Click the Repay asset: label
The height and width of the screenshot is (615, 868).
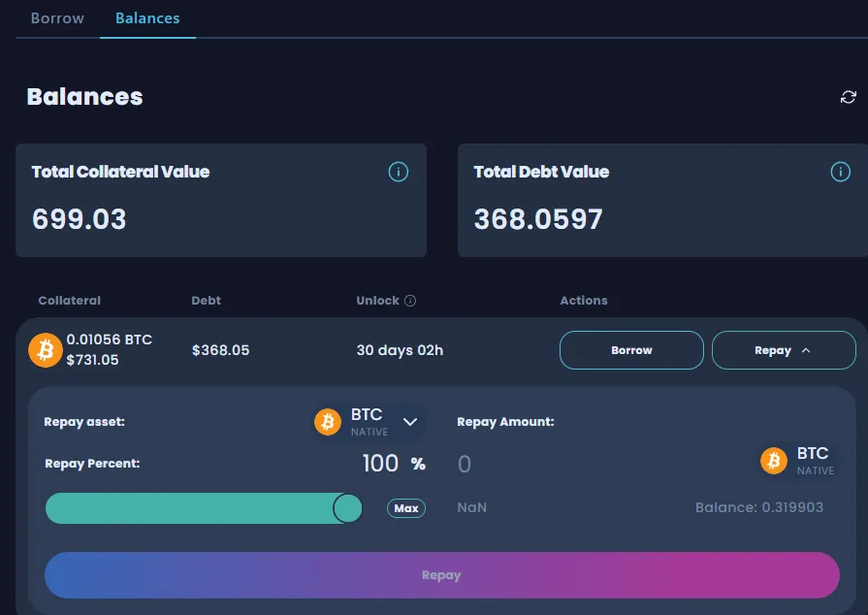[x=84, y=422]
